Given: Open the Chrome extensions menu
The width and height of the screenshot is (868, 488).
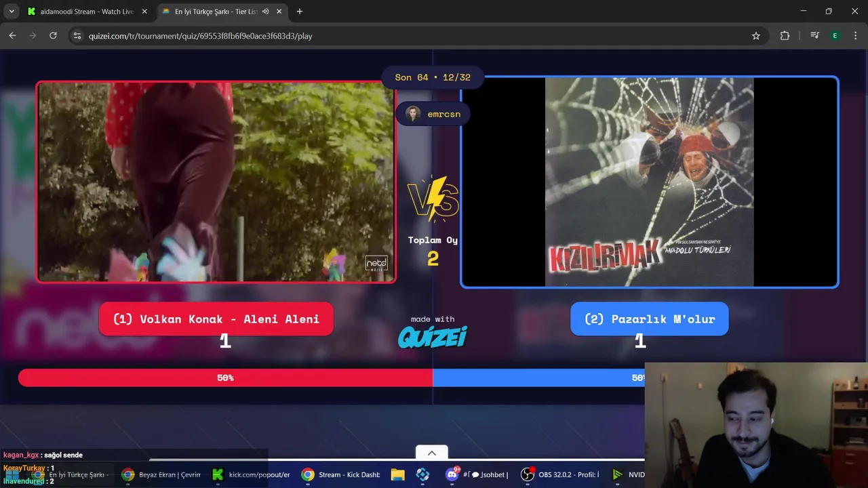Looking at the screenshot, I should (x=785, y=36).
